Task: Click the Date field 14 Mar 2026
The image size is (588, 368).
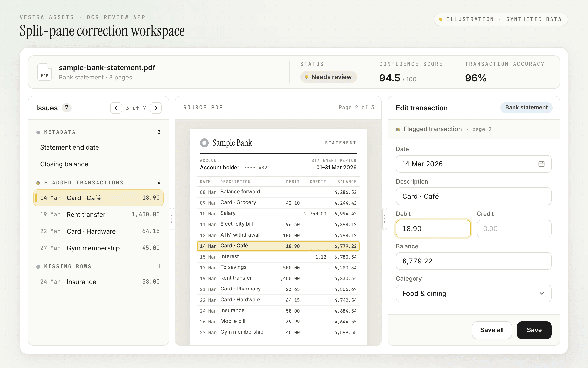Action: [x=474, y=164]
